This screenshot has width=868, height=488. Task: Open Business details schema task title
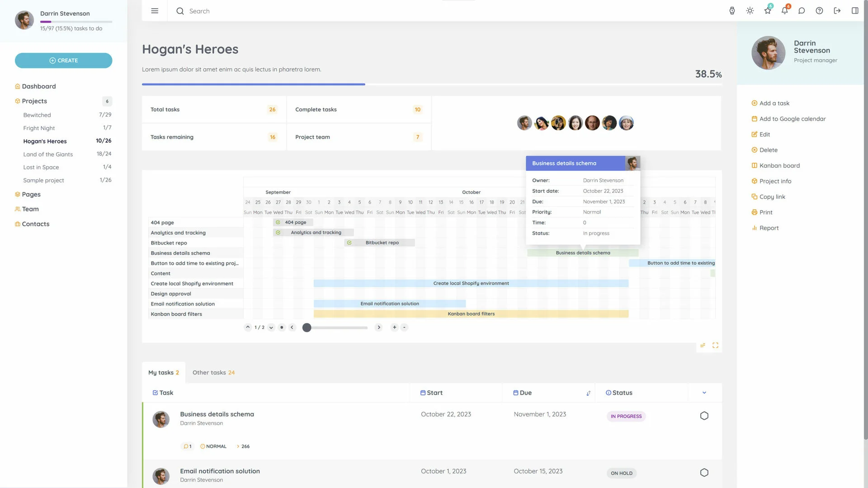(217, 414)
